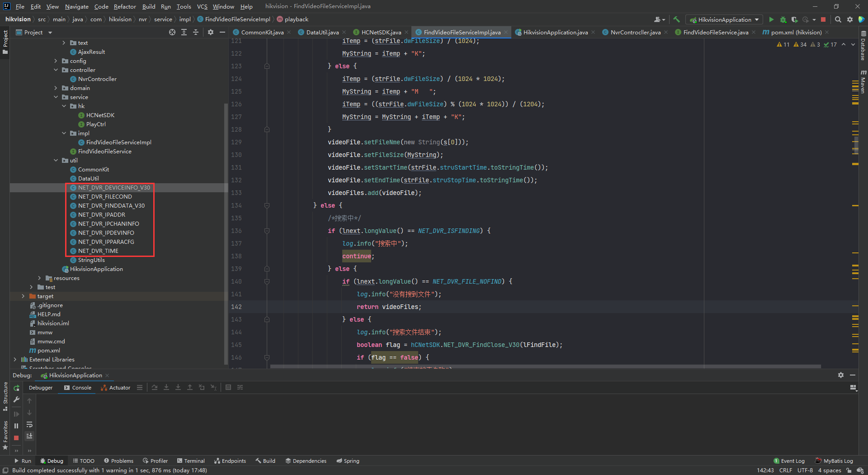Expand the target folder

[23, 296]
